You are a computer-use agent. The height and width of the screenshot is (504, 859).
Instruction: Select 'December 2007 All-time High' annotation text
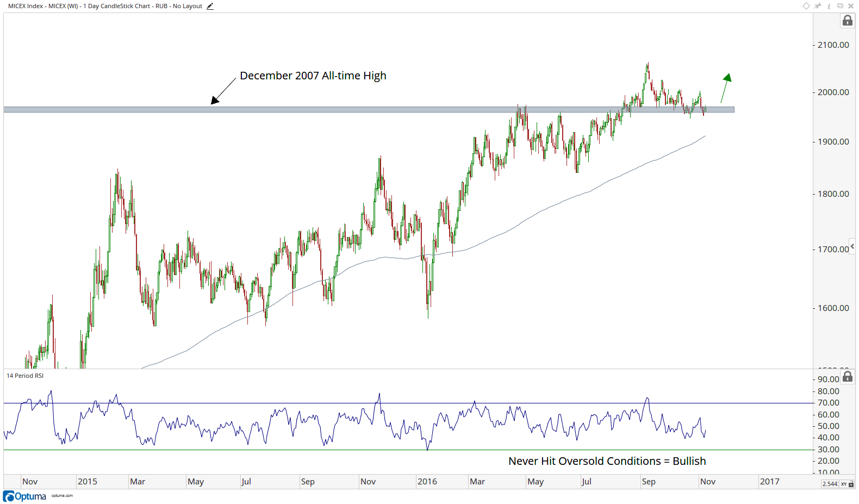(x=313, y=76)
